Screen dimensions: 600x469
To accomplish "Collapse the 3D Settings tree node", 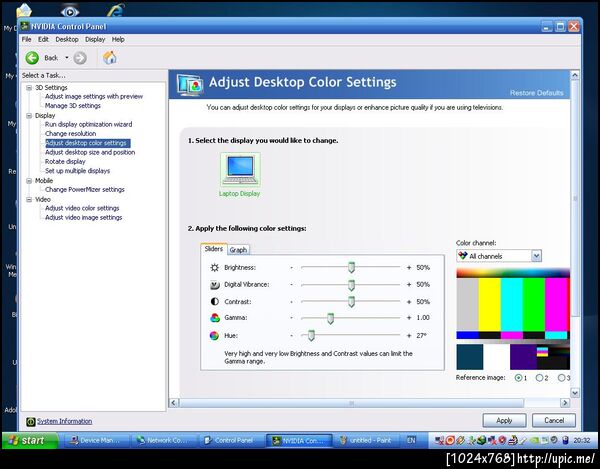I will 29,88.
